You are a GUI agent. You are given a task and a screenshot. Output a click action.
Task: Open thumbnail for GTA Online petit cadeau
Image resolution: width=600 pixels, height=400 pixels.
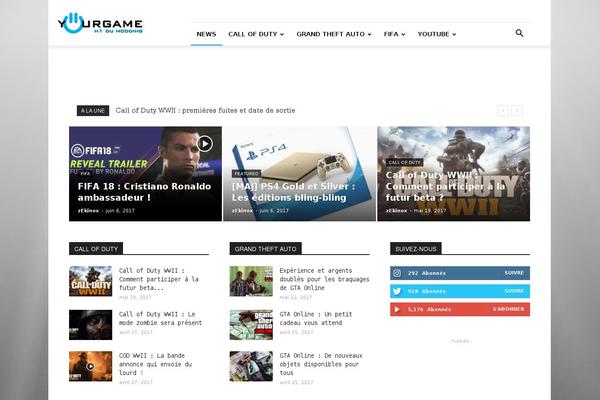[251, 325]
